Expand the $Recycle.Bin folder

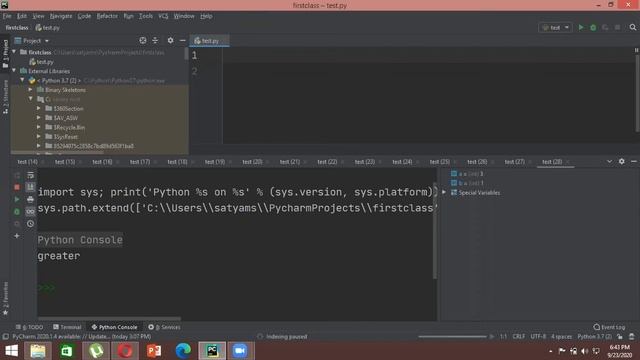pos(39,127)
